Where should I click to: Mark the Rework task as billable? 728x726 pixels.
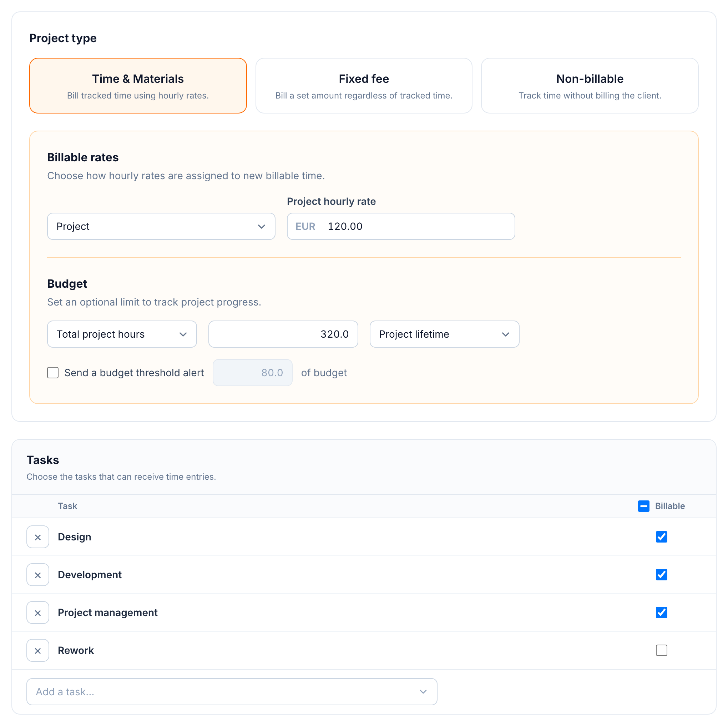(661, 650)
